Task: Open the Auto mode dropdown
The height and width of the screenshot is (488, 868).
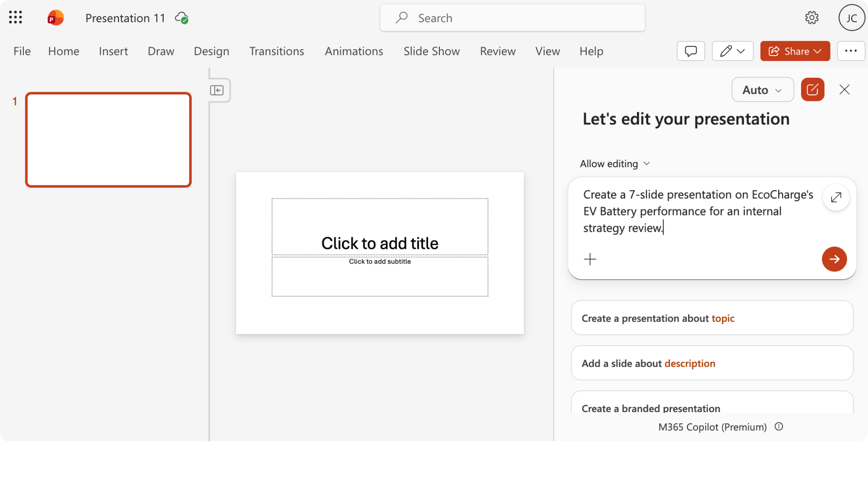Action: point(763,89)
